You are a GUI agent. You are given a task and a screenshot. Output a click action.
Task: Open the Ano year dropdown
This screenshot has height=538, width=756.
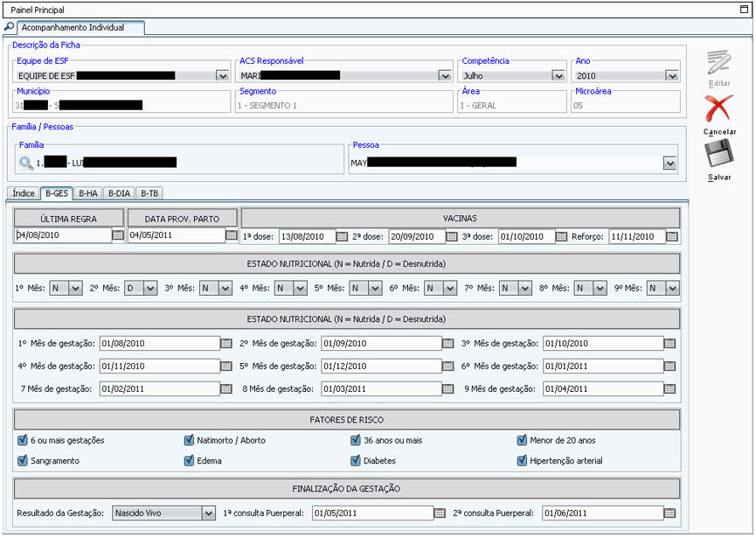[x=671, y=76]
